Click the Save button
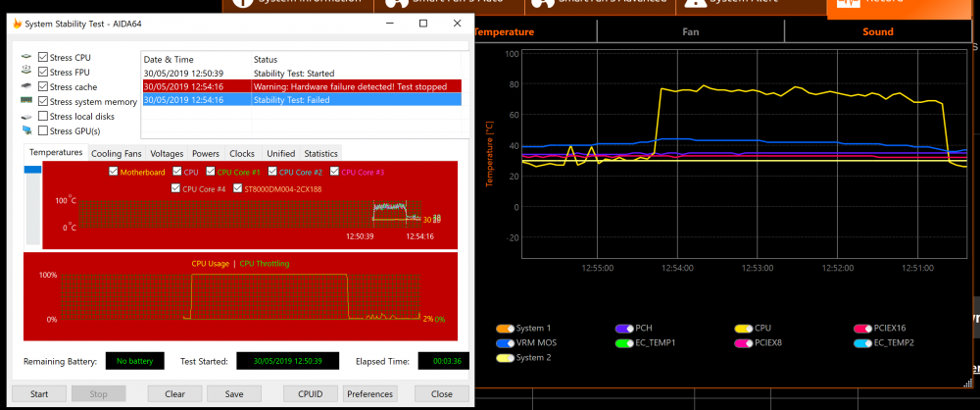Viewport: 980px width, 410px height. 234,393
